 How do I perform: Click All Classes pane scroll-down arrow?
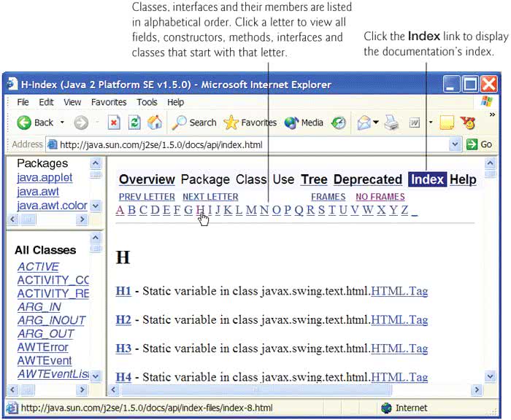[96, 376]
